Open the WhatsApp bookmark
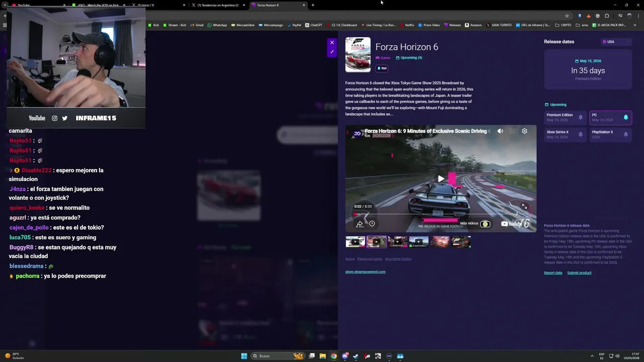Viewport: 644px width, 362px height. [217, 25]
